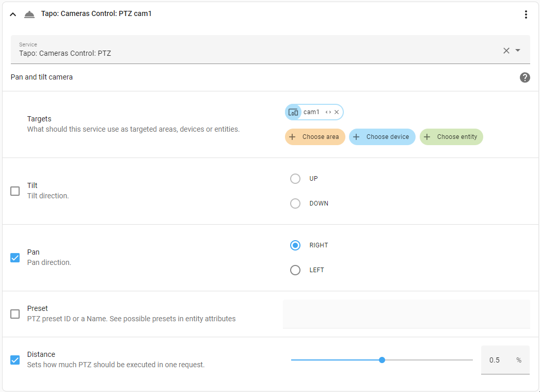
Task: Click Choose entity button
Action: [x=451, y=137]
